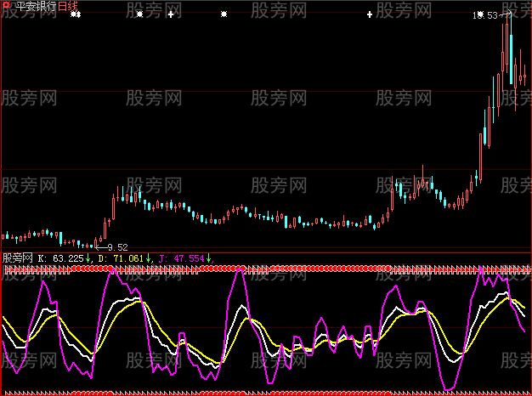Open the star marker beside the high price label
Screen dimensions: 532x396
[x=481, y=15]
